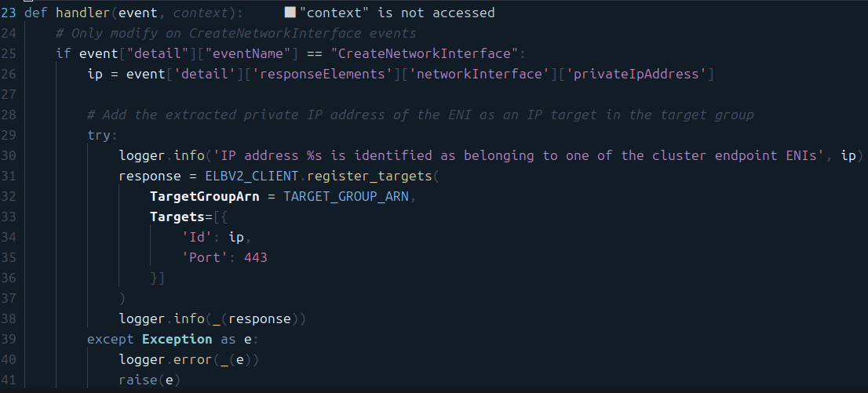Click the Exception class name on line 39
The height and width of the screenshot is (393, 868).
(x=177, y=340)
